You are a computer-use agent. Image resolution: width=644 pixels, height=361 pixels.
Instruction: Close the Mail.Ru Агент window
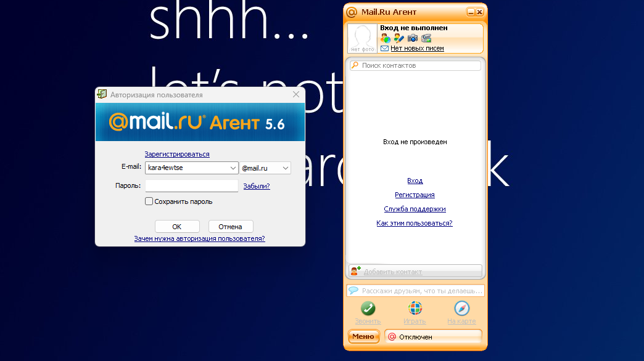(x=479, y=12)
